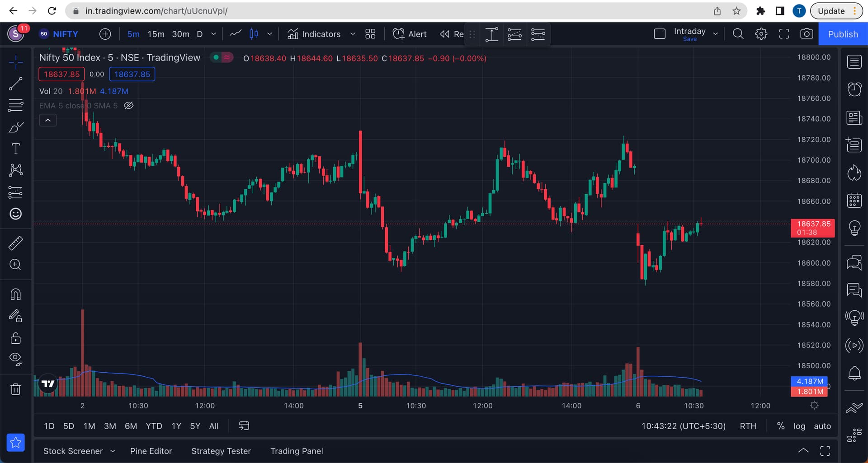Toggle the EMA indicator visibility eye

(x=129, y=106)
